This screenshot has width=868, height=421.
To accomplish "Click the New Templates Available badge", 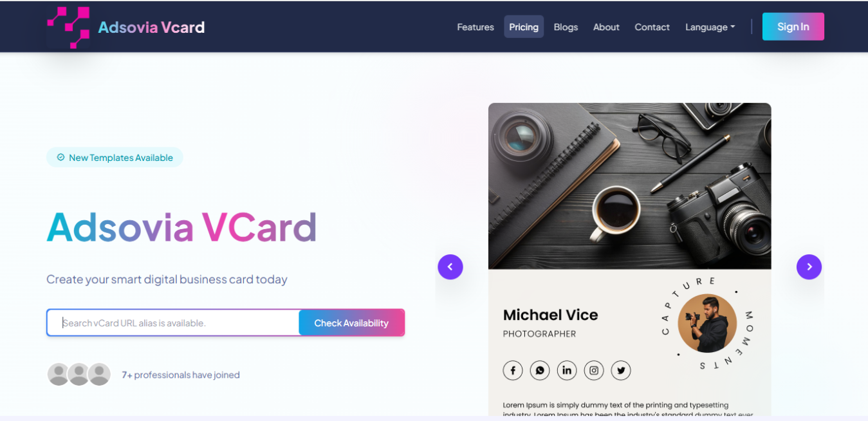I will (115, 158).
